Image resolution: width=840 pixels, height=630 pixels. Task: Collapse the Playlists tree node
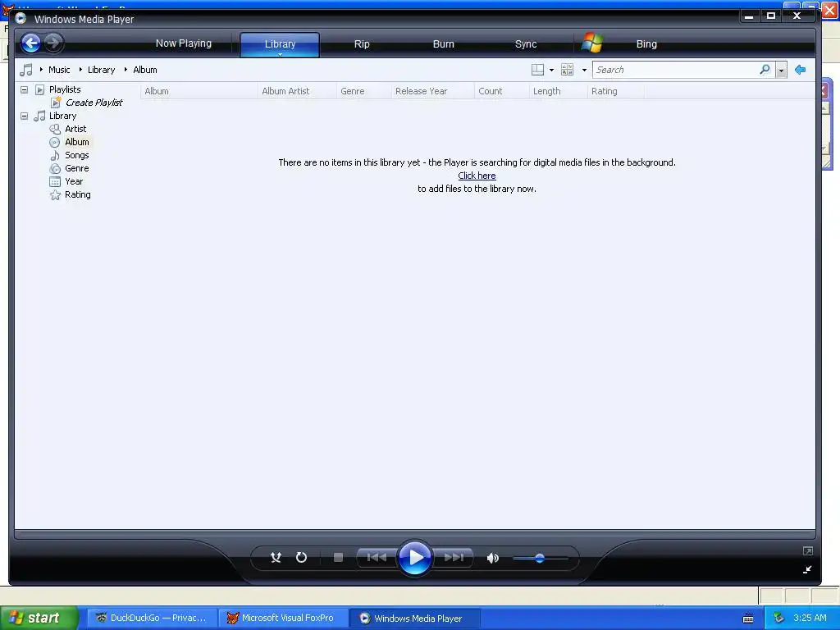[x=24, y=89]
